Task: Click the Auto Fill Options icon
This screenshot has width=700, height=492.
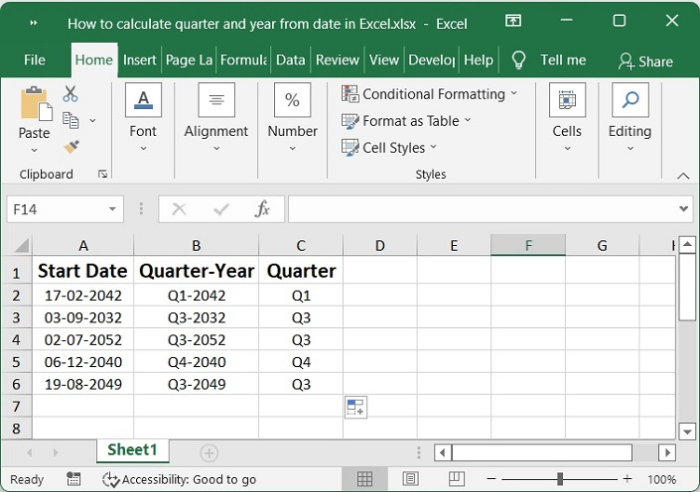Action: tap(356, 406)
